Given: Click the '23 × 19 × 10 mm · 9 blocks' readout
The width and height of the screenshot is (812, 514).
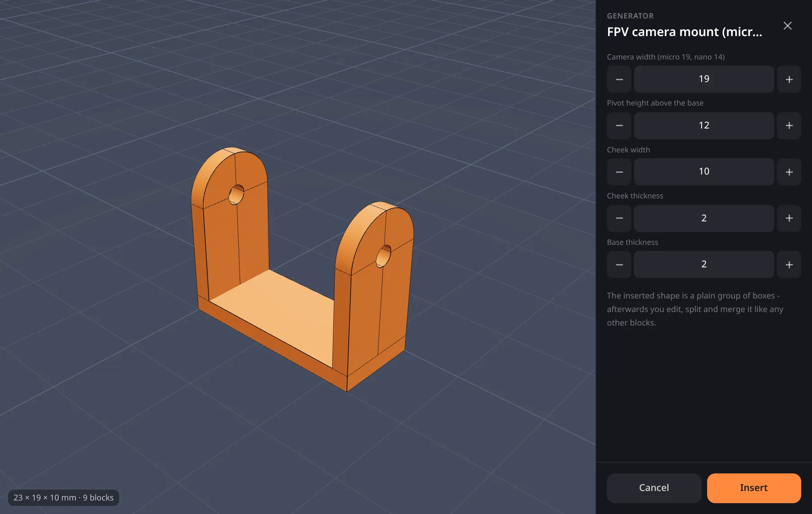Looking at the screenshot, I should [x=64, y=498].
